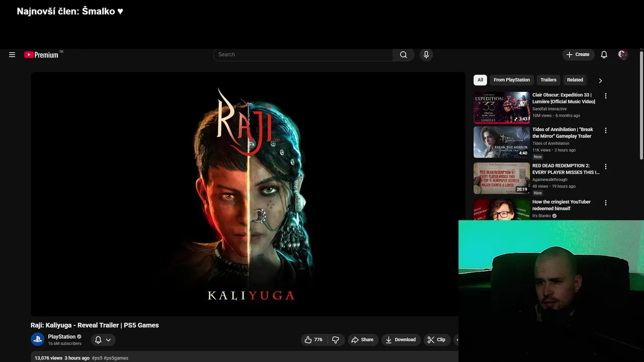This screenshot has height=362, width=644.
Task: Download the video
Action: pyautogui.click(x=400, y=340)
